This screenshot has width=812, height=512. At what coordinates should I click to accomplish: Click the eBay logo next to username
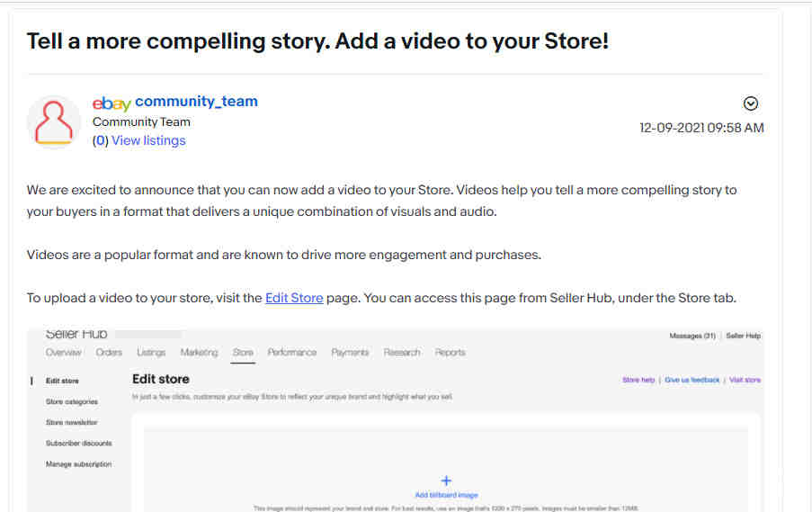(x=112, y=103)
